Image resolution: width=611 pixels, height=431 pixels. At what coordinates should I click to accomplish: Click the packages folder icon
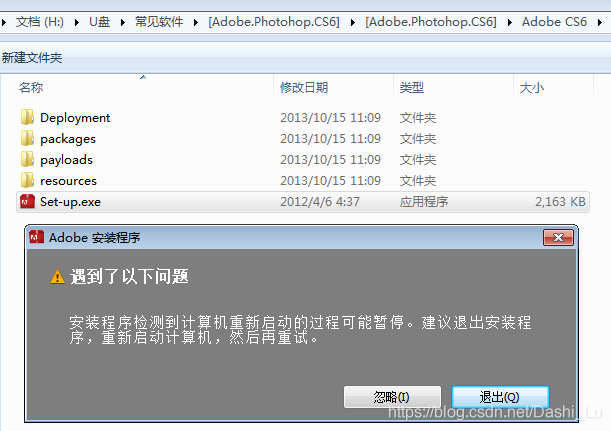tap(27, 139)
